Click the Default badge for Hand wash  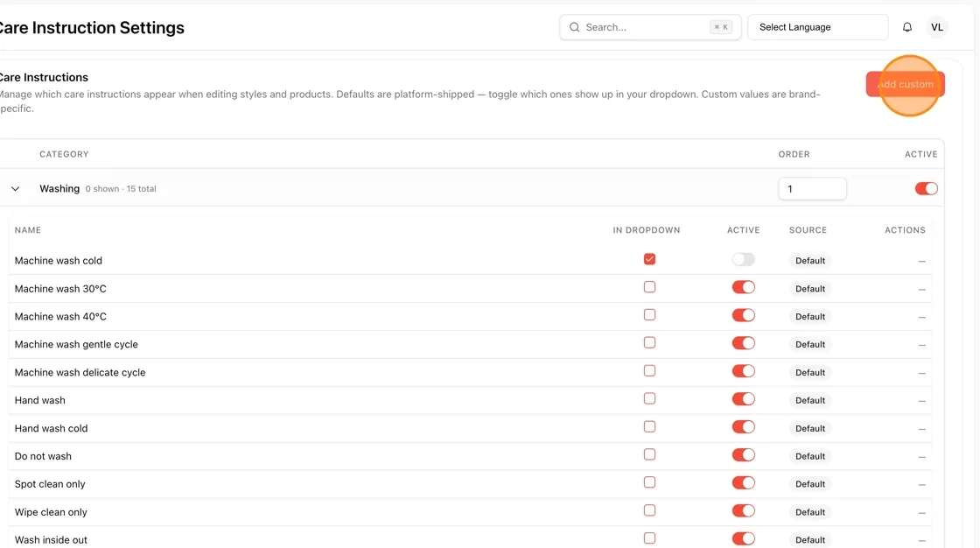tap(810, 400)
